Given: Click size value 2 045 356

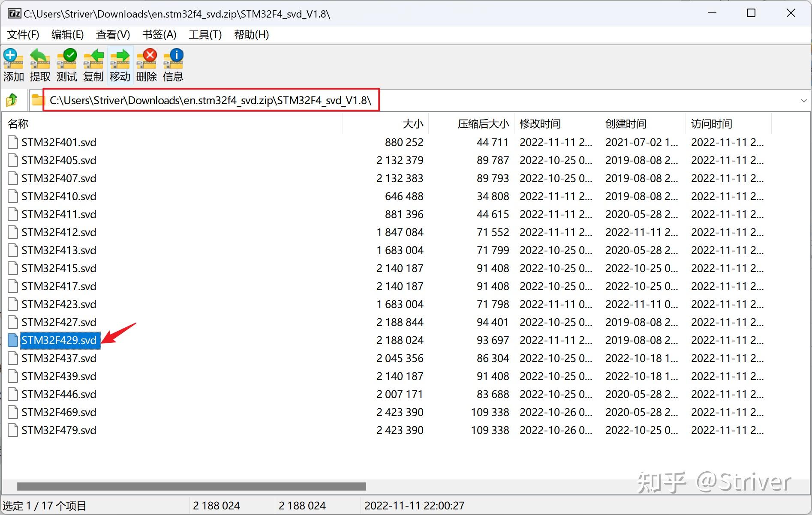Looking at the screenshot, I should click(400, 358).
